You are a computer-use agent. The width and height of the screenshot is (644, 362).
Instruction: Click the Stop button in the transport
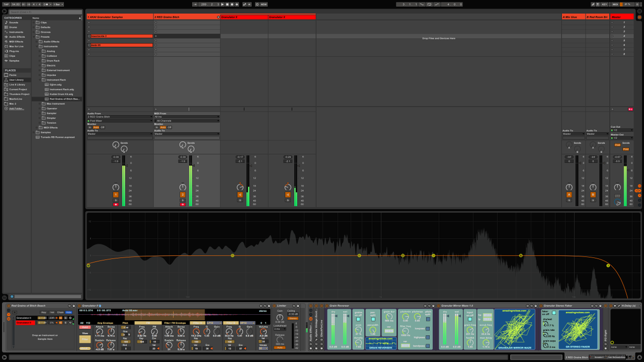coord(227,4)
